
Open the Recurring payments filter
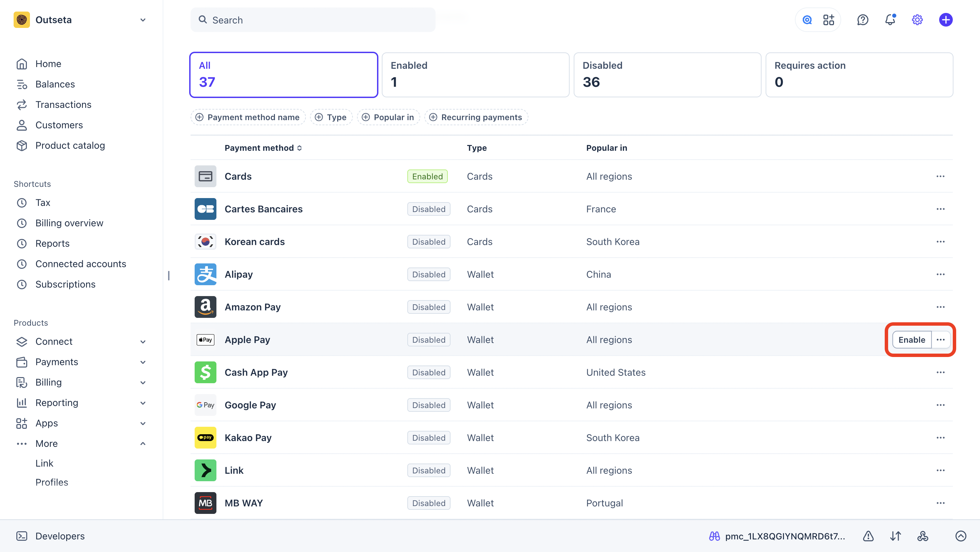[x=476, y=117]
